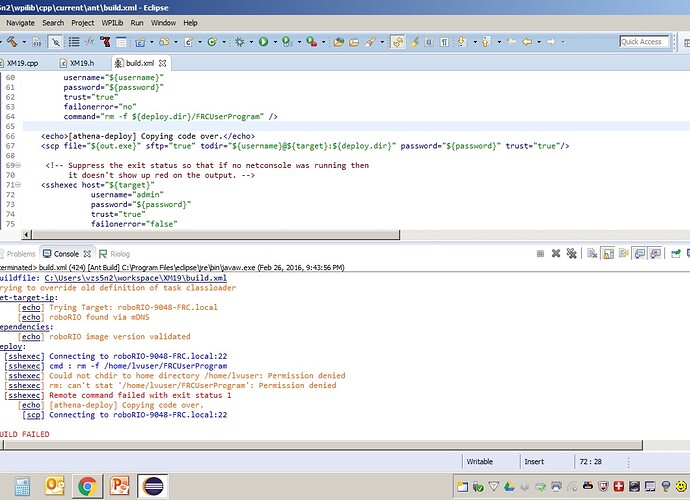Open Next Annotation dropdown arrow

pos(475,42)
